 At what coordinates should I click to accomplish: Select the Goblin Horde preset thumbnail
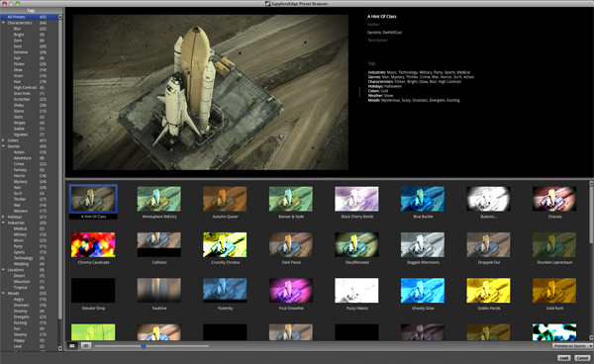point(489,291)
